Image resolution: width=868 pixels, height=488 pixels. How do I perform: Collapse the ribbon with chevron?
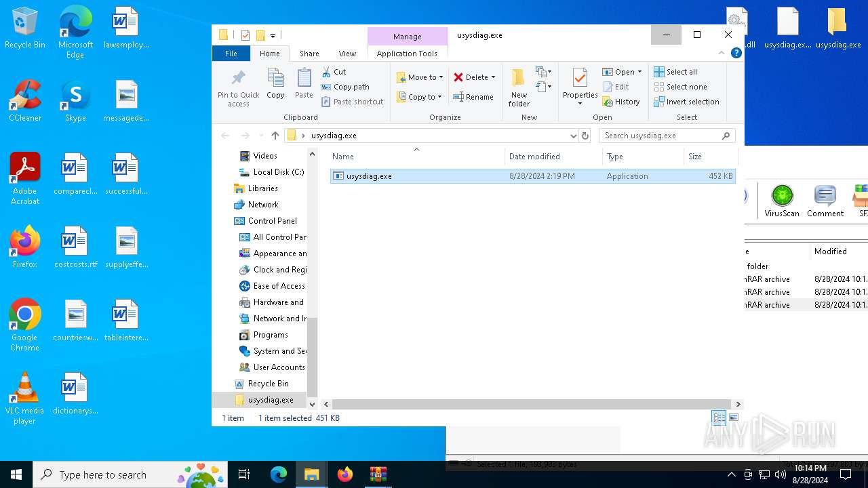722,53
